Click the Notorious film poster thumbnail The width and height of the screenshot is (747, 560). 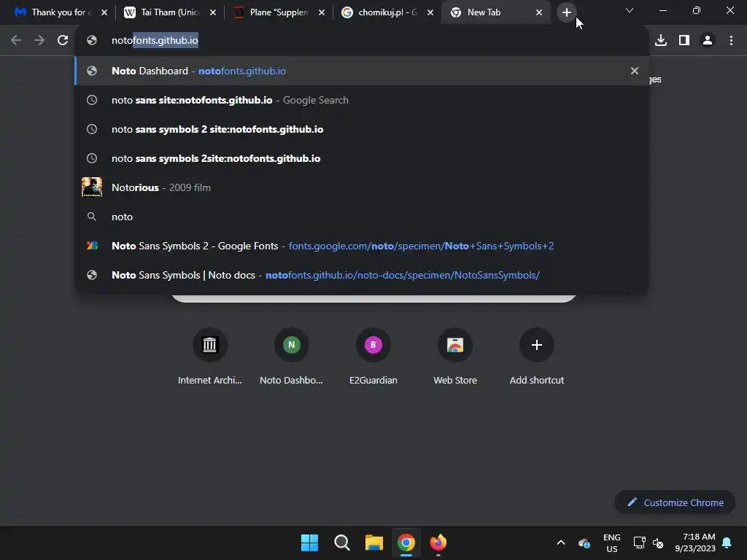coord(92,187)
